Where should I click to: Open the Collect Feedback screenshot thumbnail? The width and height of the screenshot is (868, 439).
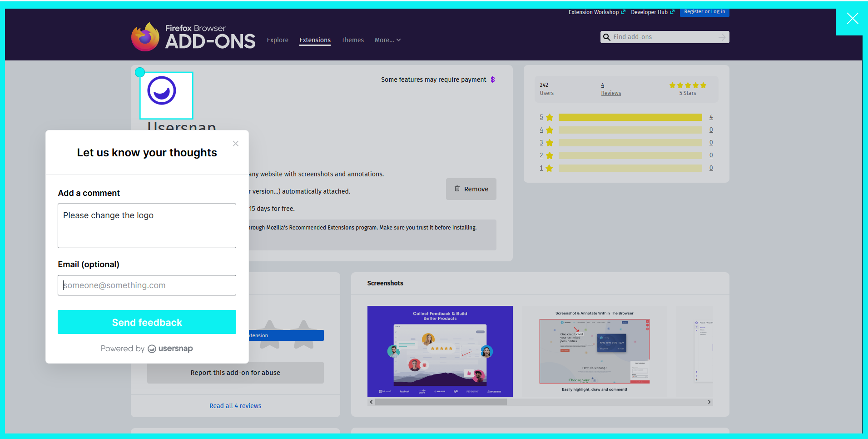(x=440, y=351)
